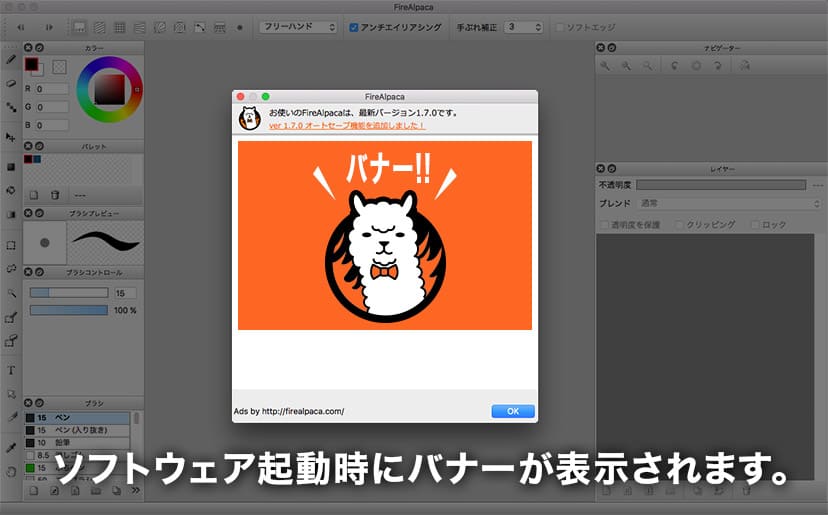Open the ver 1.7.0 update link
The image size is (828, 515).
[x=347, y=126]
